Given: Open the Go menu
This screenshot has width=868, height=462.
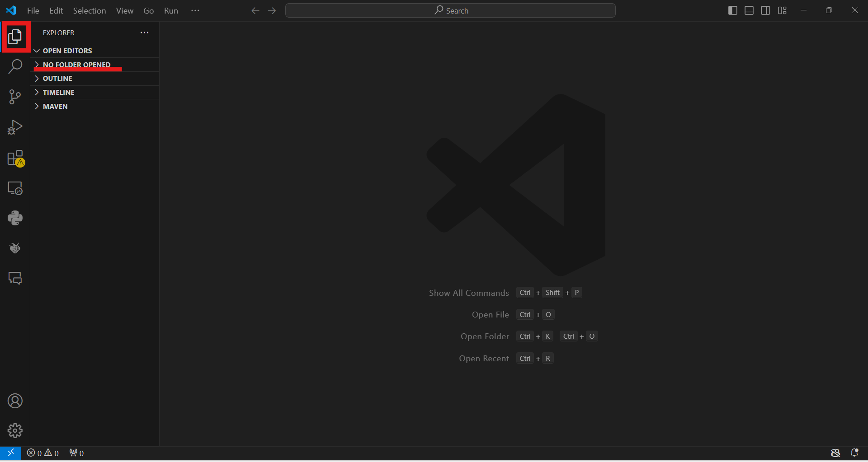Looking at the screenshot, I should pos(149,10).
